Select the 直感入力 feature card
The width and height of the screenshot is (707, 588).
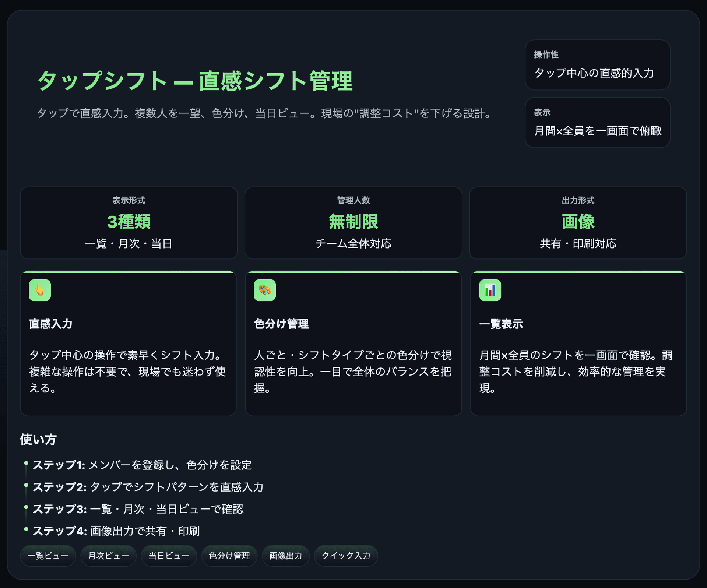click(x=128, y=344)
